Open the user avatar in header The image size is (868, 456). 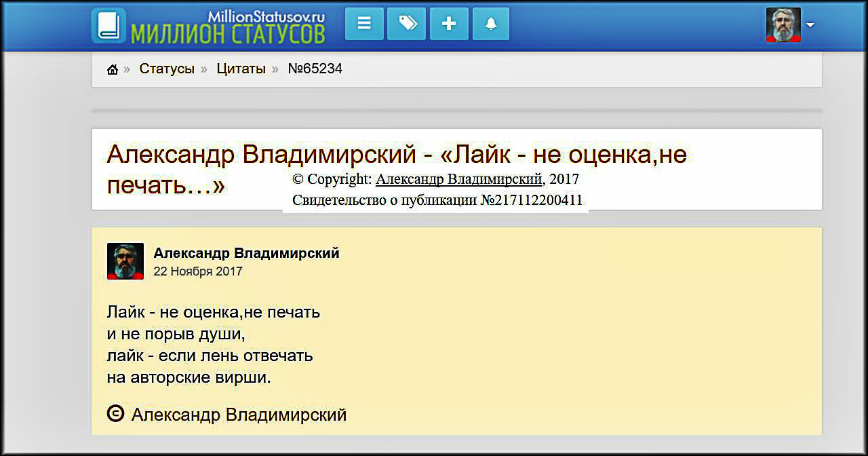pos(783,25)
